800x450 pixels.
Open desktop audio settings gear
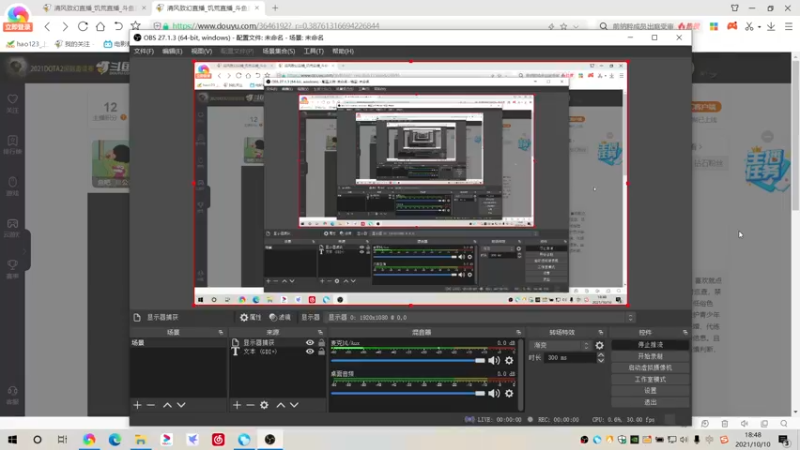coord(509,393)
